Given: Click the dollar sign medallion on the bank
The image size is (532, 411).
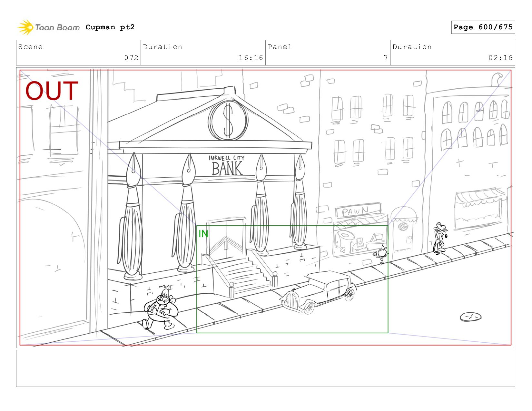Looking at the screenshot, I should pos(228,121).
